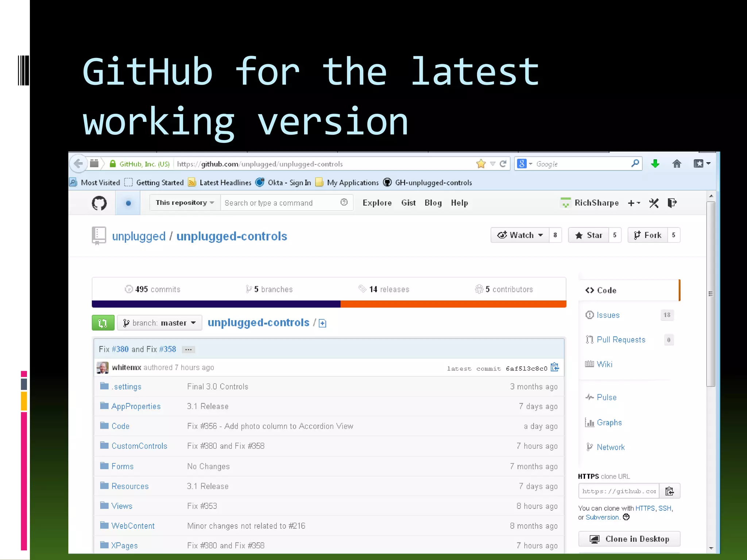747x560 pixels.
Task: Open the This repository search scope dropdown
Action: pos(185,202)
